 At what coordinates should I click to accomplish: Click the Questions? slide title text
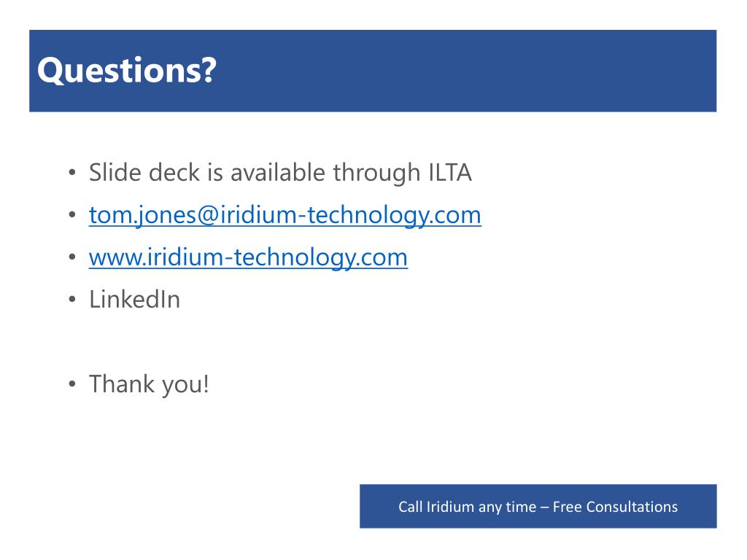(x=127, y=71)
